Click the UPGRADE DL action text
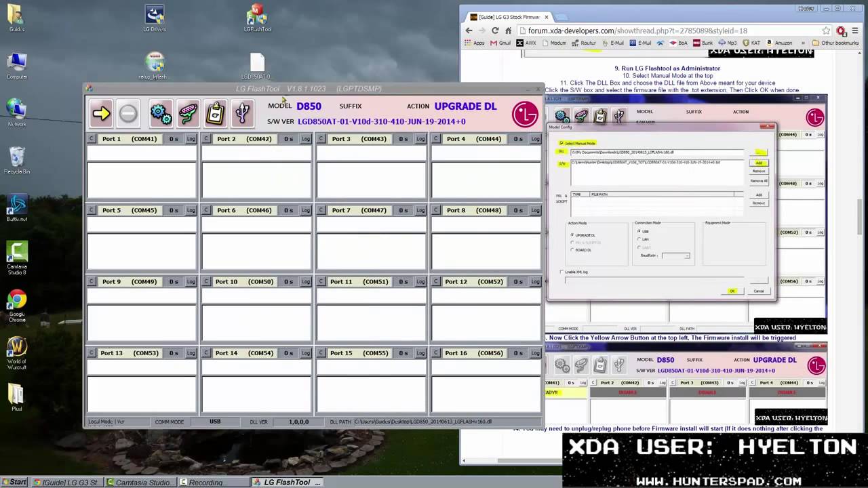 (x=465, y=106)
